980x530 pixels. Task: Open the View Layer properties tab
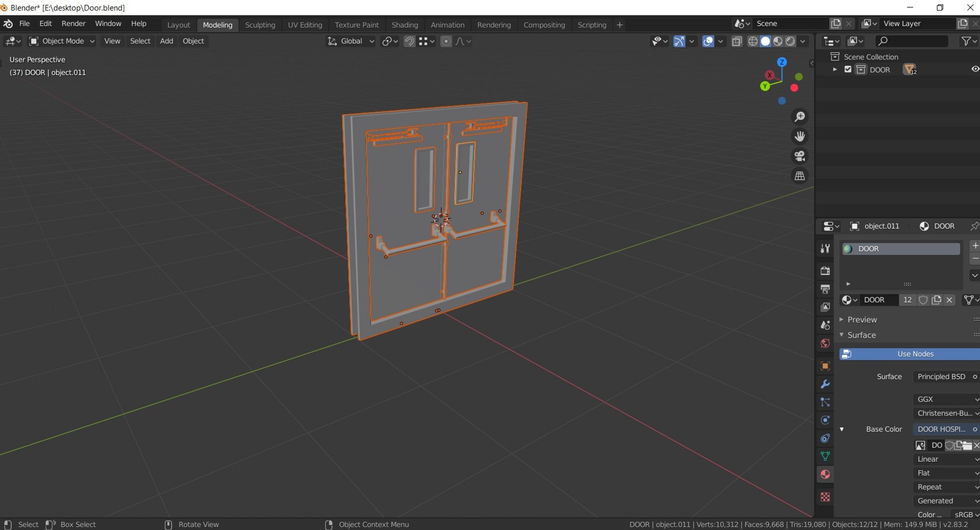click(825, 307)
